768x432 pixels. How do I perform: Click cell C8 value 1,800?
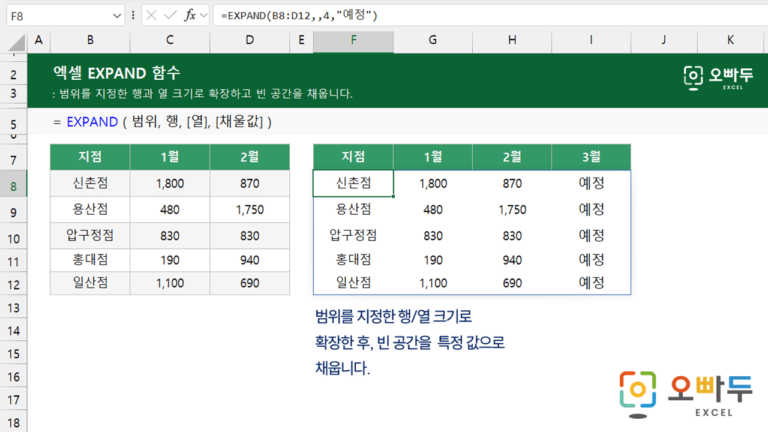(170, 184)
